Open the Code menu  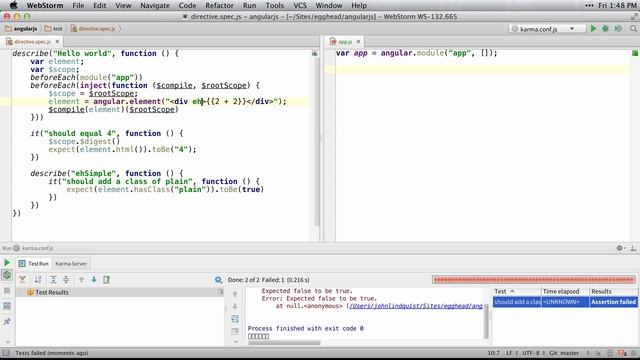pyautogui.click(x=187, y=5)
